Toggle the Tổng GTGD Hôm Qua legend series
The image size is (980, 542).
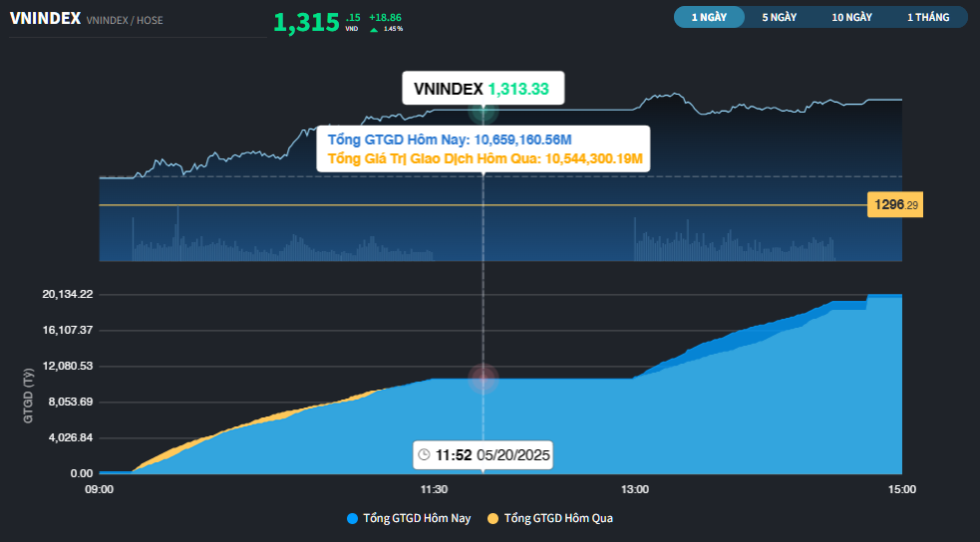[x=550, y=518]
